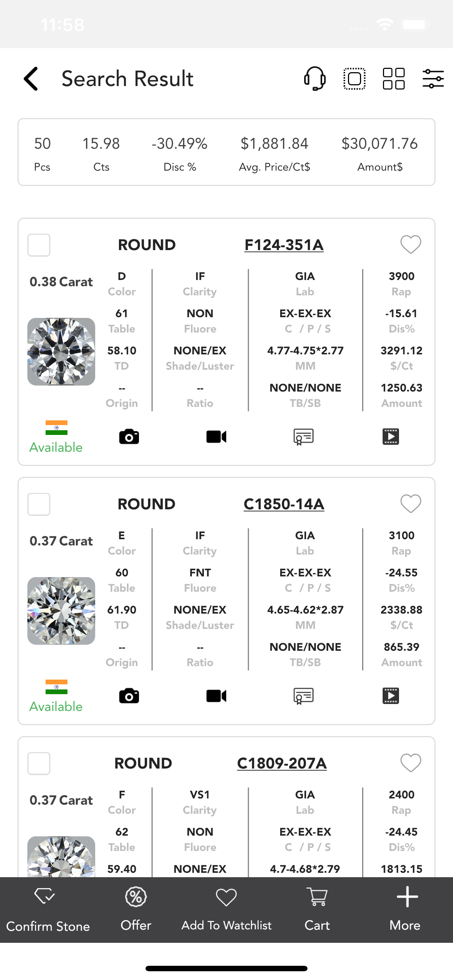Open the filter sliders icon
The height and width of the screenshot is (980, 453).
pyautogui.click(x=433, y=79)
